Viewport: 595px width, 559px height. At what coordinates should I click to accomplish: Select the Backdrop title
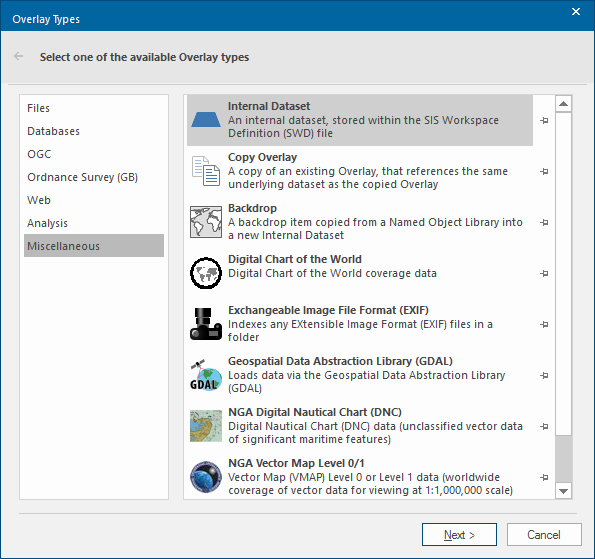[252, 208]
